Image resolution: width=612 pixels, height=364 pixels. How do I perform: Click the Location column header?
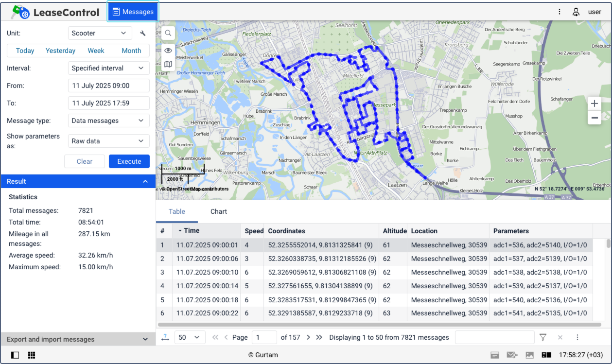448,231
